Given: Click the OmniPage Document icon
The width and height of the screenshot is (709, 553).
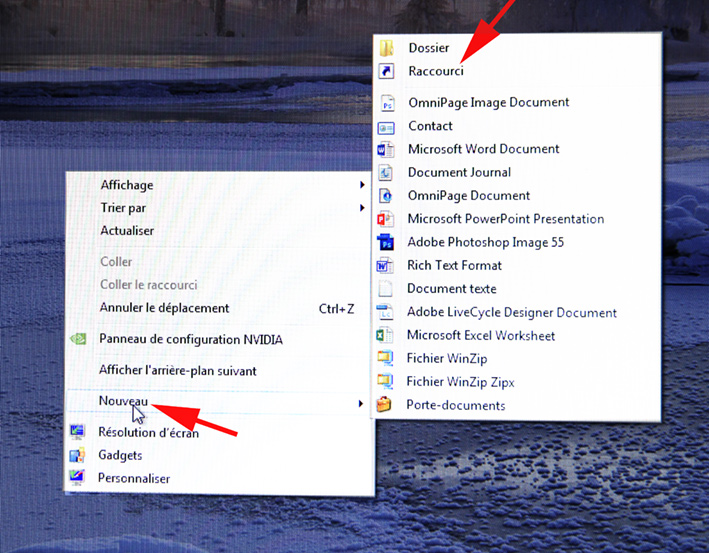Looking at the screenshot, I should point(385,196).
